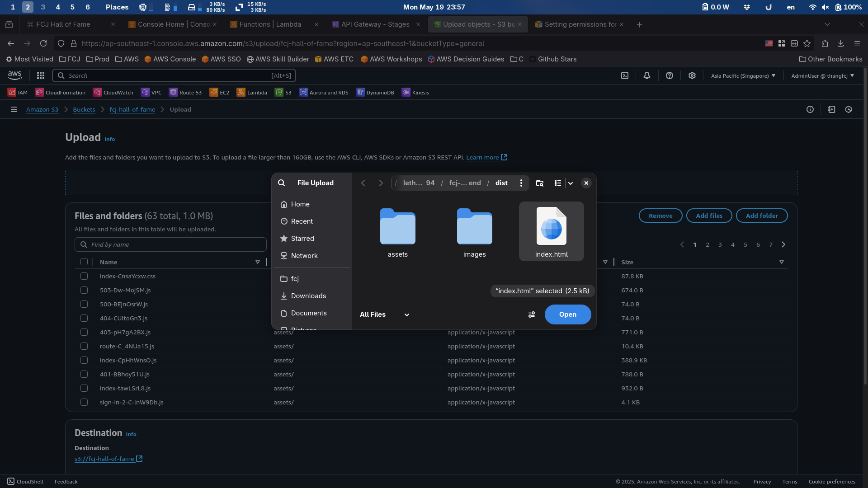The height and width of the screenshot is (488, 868).
Task: Open Aurora and RDS shortcut
Action: tap(324, 92)
